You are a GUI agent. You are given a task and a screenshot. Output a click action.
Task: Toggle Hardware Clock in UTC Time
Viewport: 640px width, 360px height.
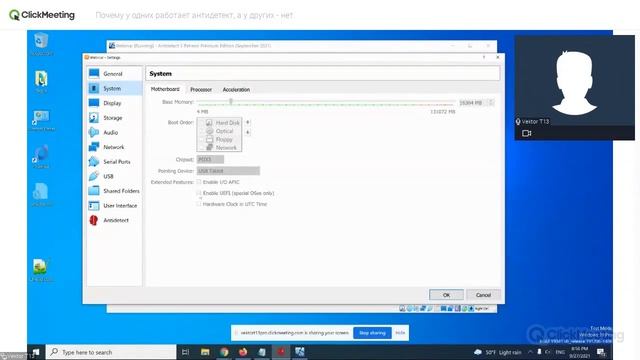tap(199, 204)
